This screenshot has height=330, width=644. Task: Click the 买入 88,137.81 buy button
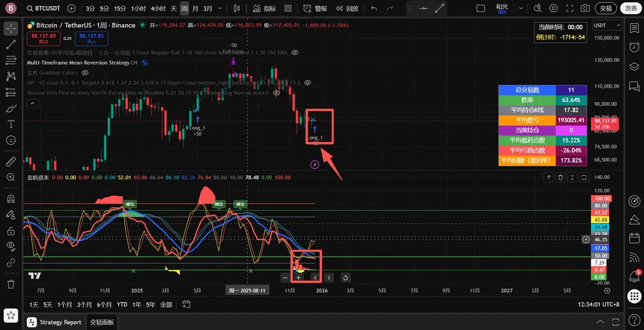tap(92, 39)
